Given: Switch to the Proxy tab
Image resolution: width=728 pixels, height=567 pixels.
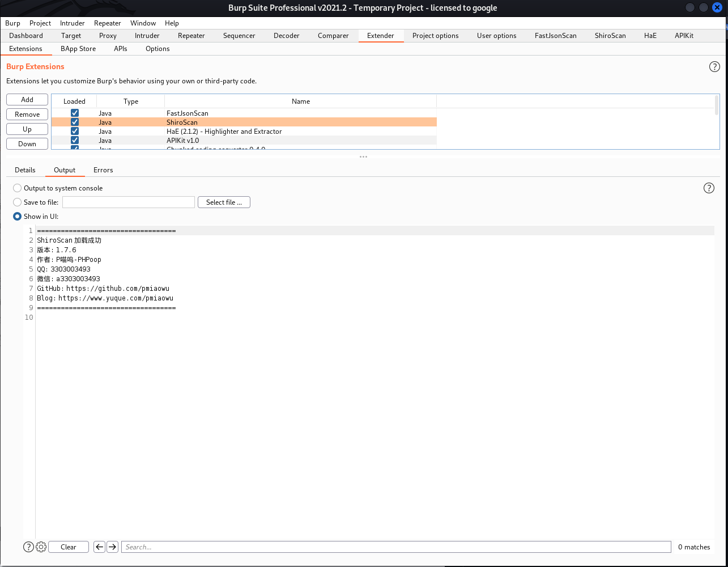Looking at the screenshot, I should pyautogui.click(x=108, y=35).
